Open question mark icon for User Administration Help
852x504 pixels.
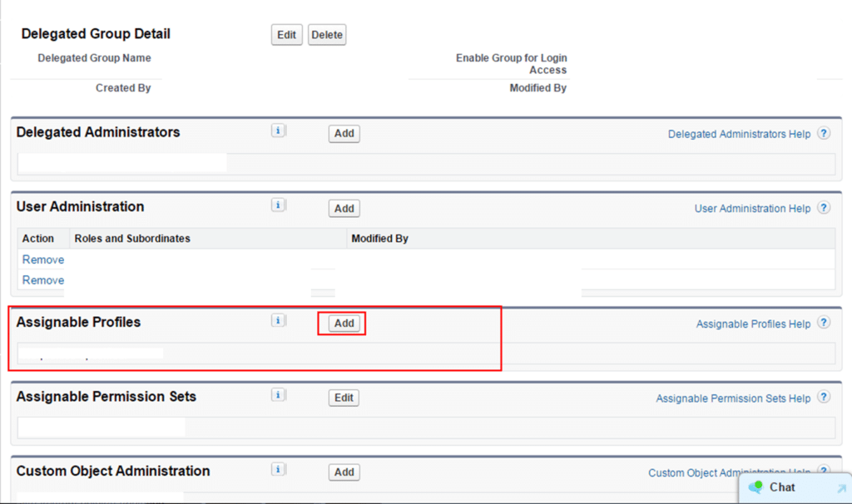click(823, 208)
